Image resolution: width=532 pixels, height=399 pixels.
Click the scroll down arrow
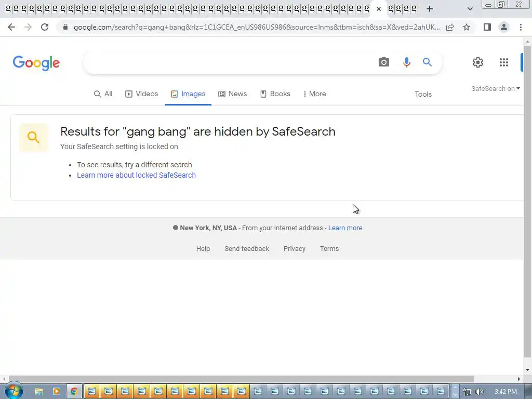tap(527, 370)
